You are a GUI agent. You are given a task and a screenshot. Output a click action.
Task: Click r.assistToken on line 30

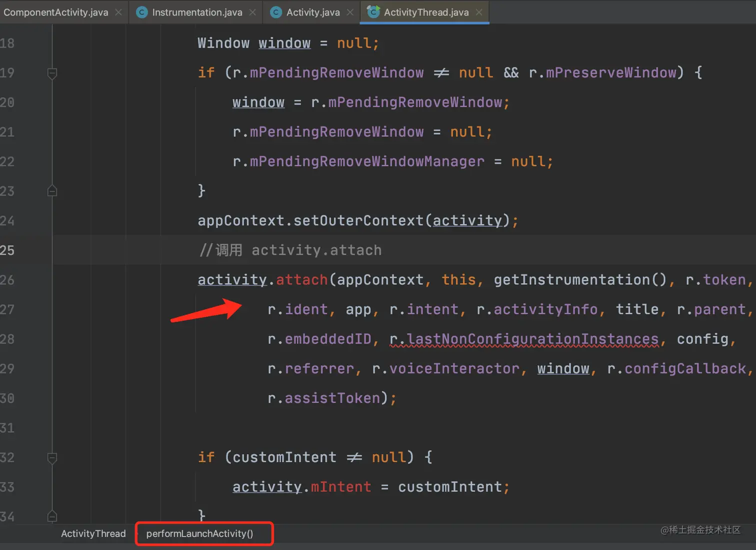click(324, 398)
